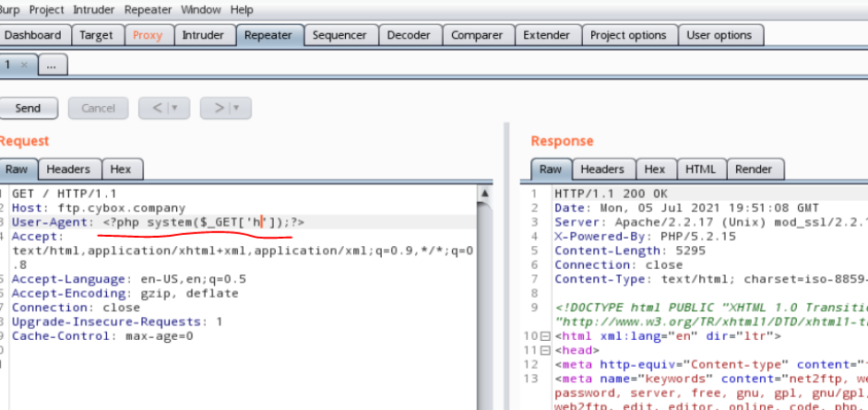This screenshot has height=410, width=868.
Task: Click the HTTP/1.1 200 OK status line
Action: (612, 194)
